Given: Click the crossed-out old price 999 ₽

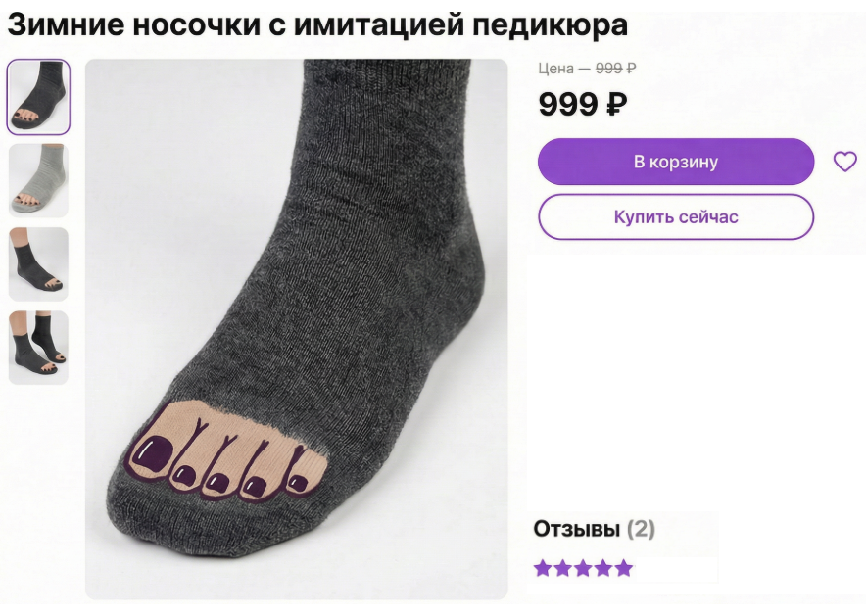Looking at the screenshot, I should pyautogui.click(x=616, y=69).
